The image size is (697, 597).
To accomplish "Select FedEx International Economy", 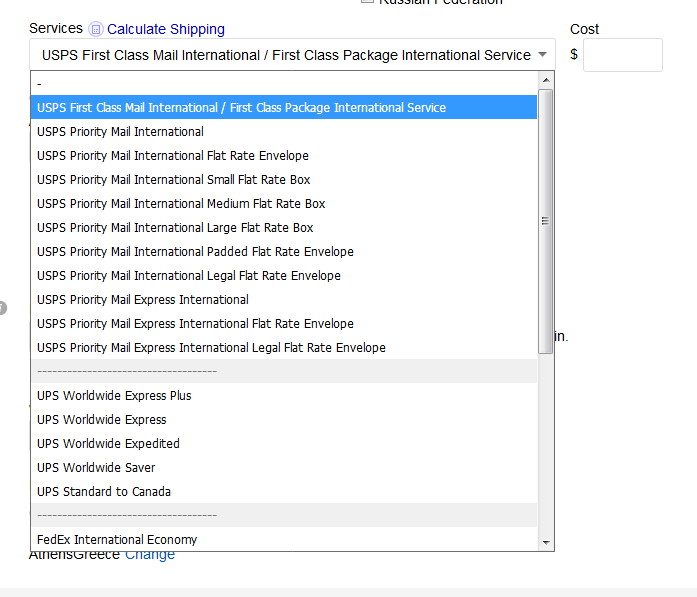I will coord(284,539).
